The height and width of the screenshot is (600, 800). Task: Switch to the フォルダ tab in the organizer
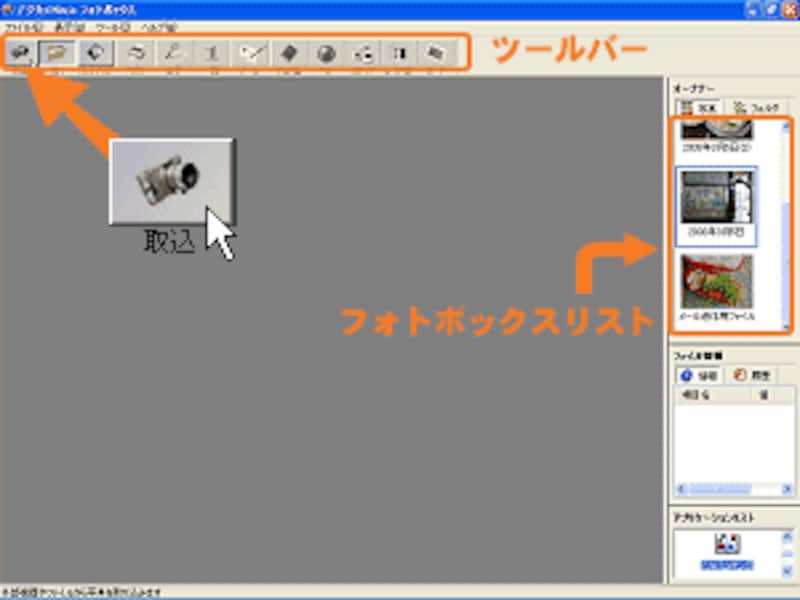coord(754,106)
